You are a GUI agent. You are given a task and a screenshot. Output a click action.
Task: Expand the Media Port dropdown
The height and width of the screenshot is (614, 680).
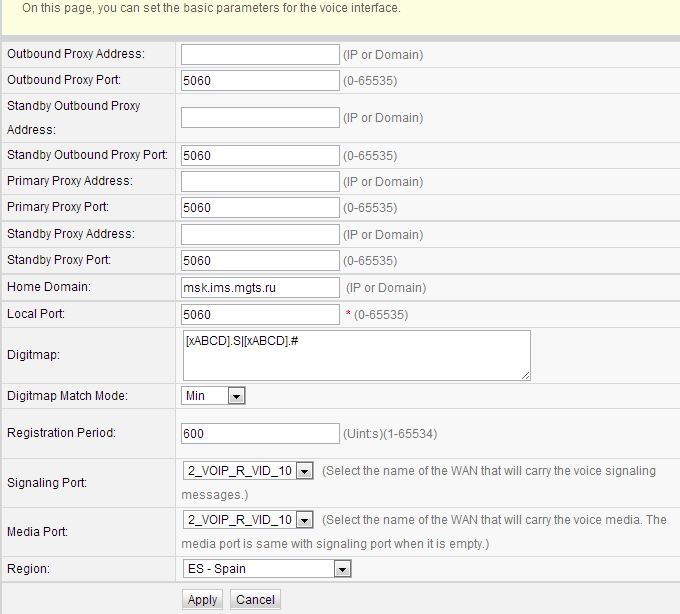pos(247,520)
